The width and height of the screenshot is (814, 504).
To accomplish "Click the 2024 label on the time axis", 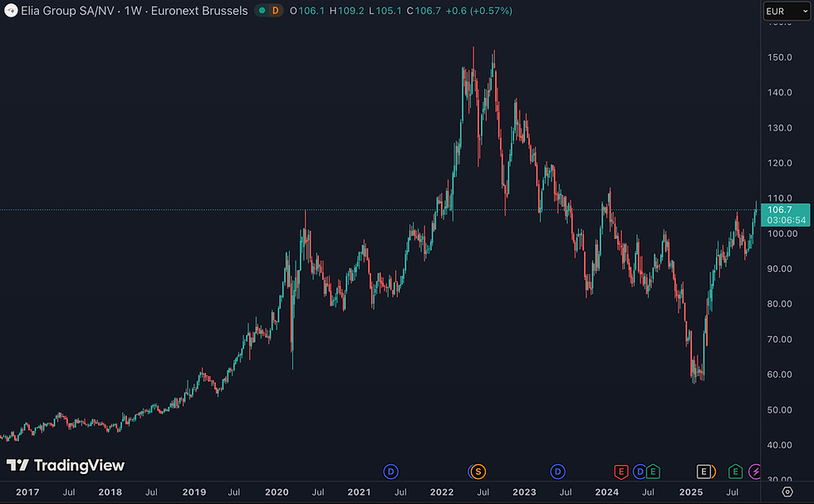I will pos(607,492).
